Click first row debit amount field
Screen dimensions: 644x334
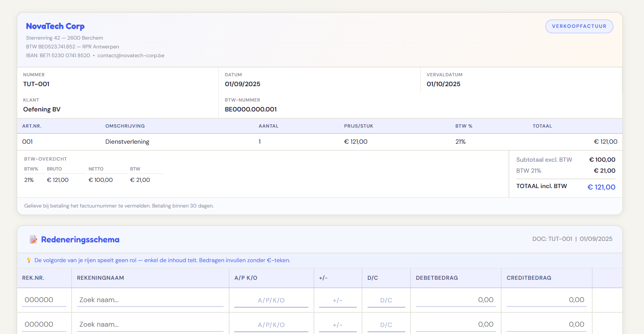[456, 300]
